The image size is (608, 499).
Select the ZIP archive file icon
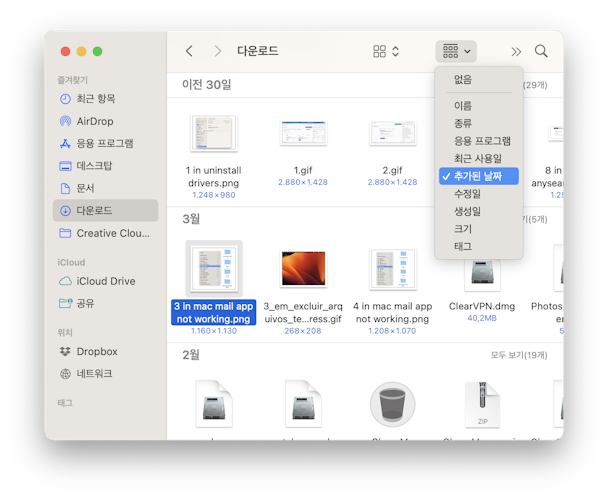[x=482, y=404]
